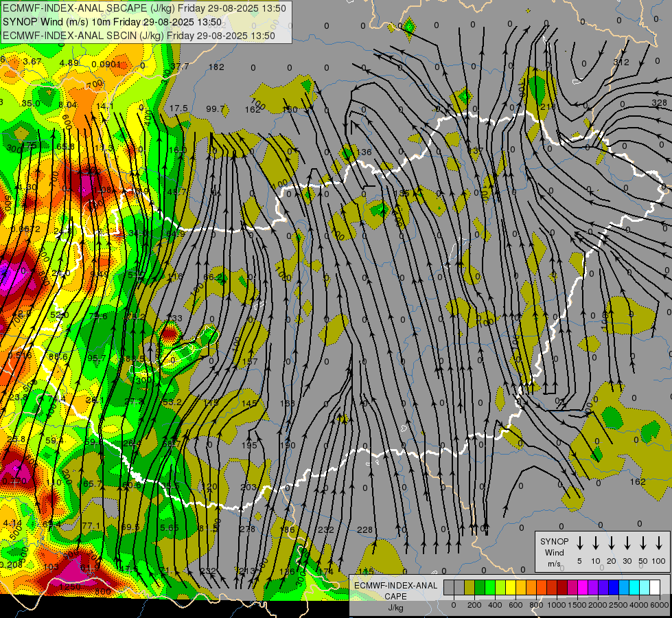Click the 100 m/s wind arrow in legend
Viewport: 672px width, 618px height.
click(x=659, y=543)
